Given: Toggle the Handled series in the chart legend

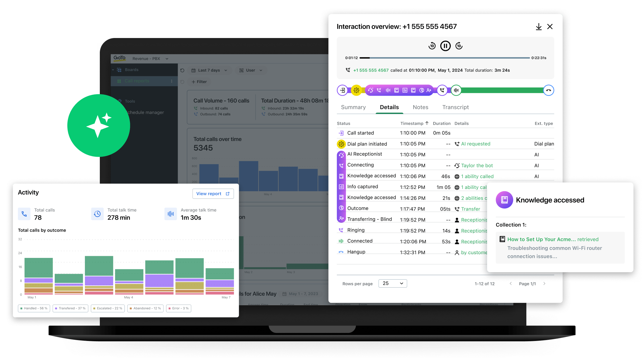Looking at the screenshot, I should (34, 308).
